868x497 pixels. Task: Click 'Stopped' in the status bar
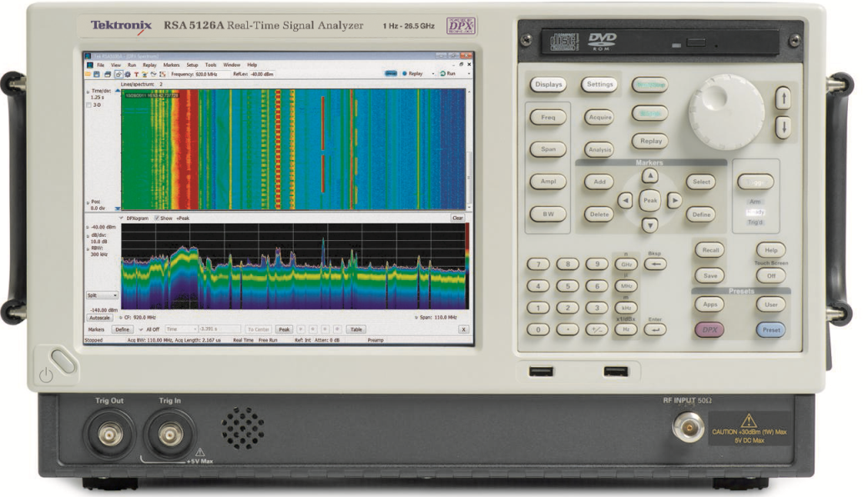93,340
